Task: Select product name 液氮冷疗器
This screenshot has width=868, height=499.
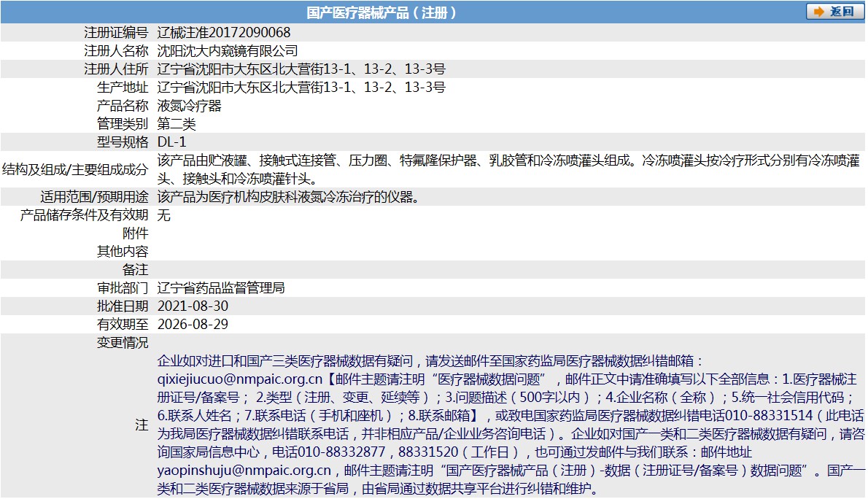Action: [190, 106]
